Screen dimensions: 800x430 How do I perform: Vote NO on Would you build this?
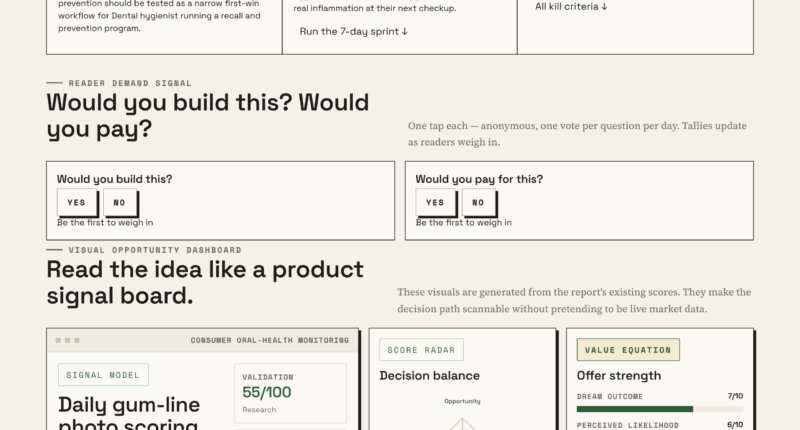pos(120,203)
